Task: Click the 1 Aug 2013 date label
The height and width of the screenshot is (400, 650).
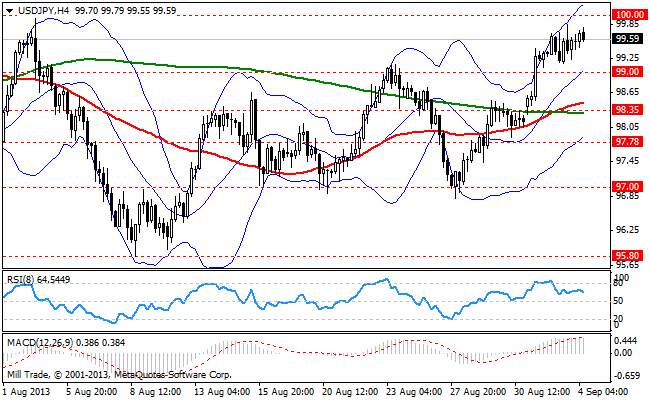Action: coord(26,392)
